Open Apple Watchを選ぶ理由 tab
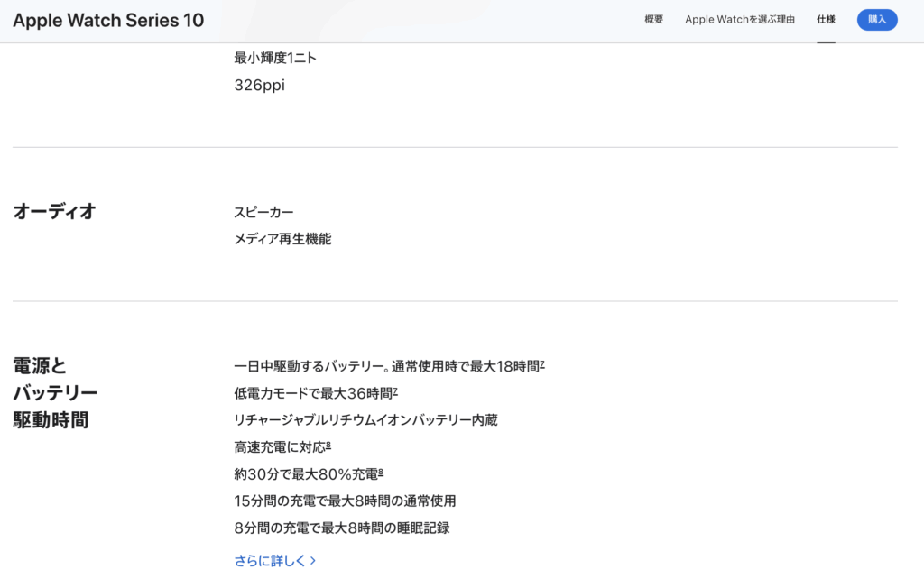924x588 pixels. 740,20
